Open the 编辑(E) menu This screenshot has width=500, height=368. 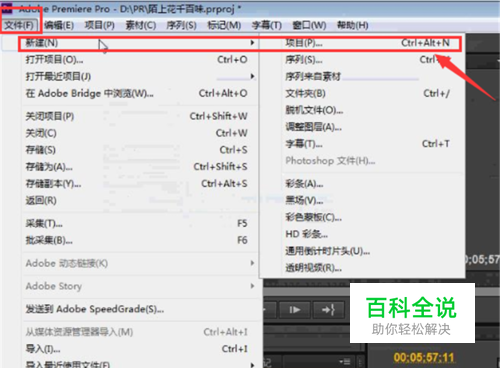[x=59, y=25]
